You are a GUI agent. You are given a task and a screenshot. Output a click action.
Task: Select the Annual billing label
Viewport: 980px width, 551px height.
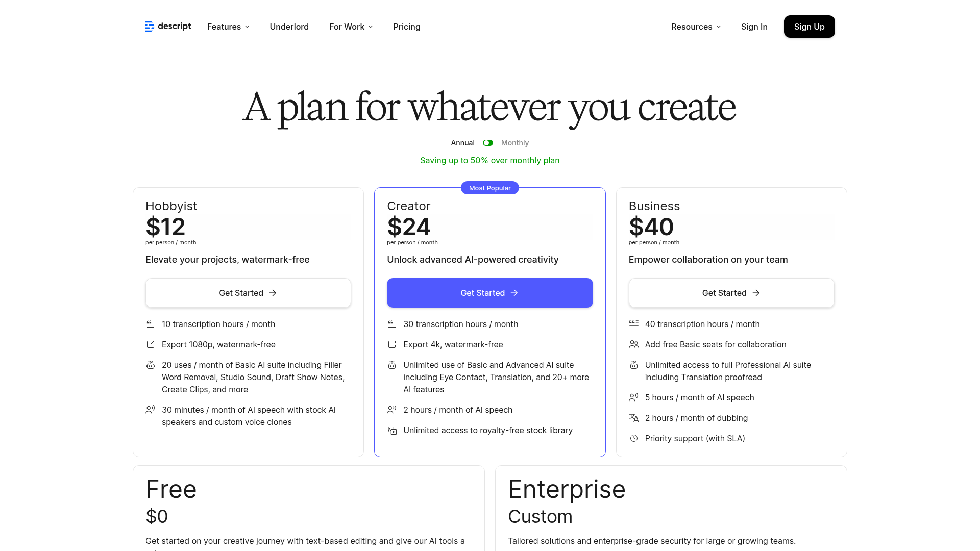click(x=462, y=143)
